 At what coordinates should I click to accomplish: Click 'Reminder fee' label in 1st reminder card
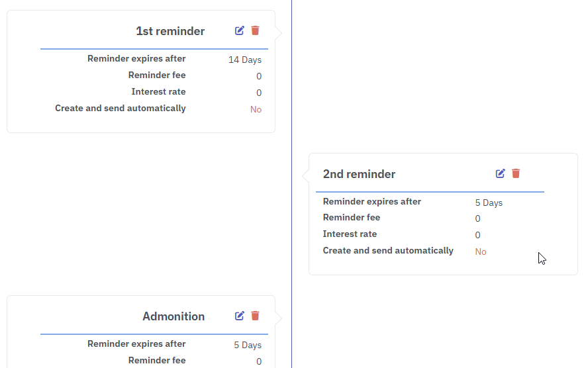click(x=157, y=75)
